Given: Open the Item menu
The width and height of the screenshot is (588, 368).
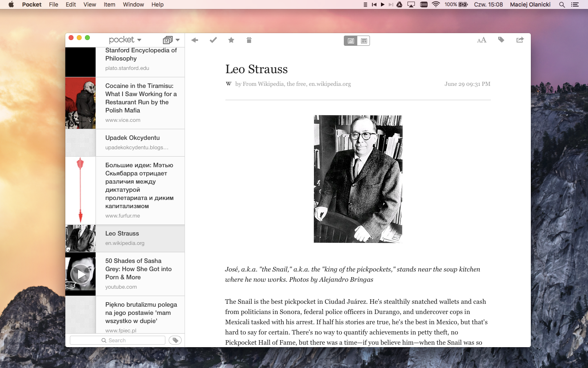Looking at the screenshot, I should click(x=109, y=4).
